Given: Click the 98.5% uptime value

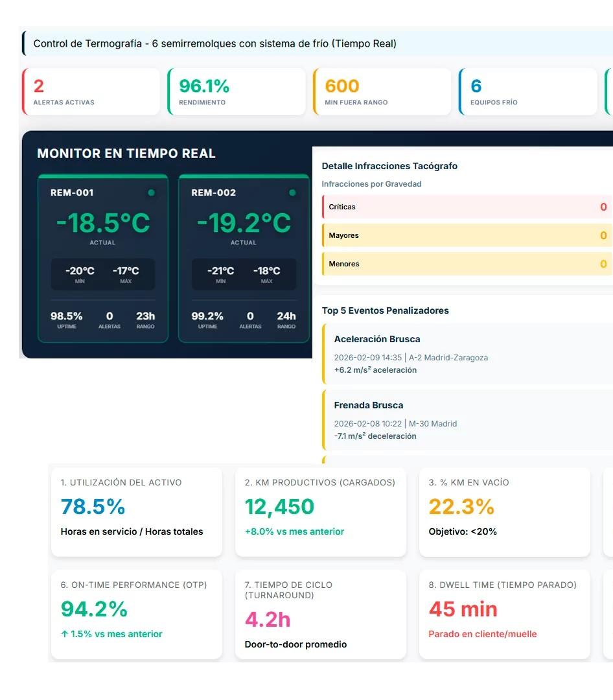Looking at the screenshot, I should point(67,316).
